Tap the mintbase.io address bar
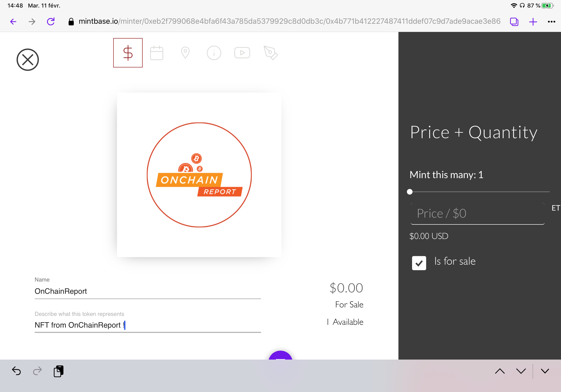The height and width of the screenshot is (392, 561). click(x=289, y=22)
